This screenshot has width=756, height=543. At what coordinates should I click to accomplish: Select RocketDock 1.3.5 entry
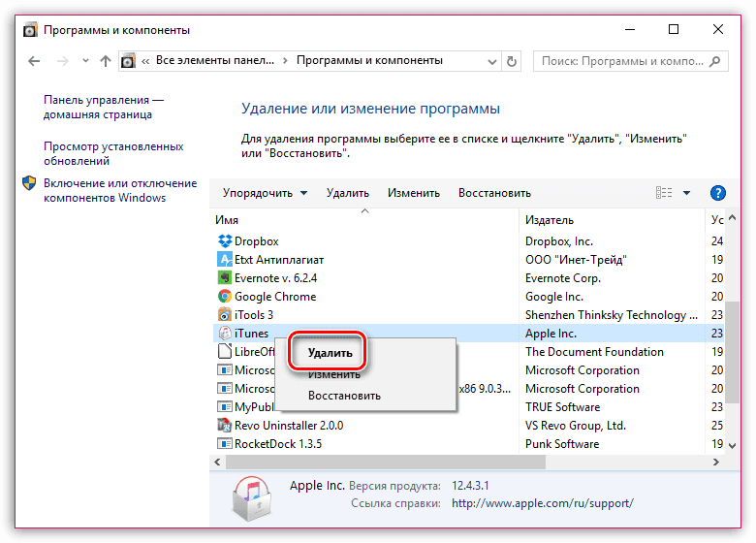click(x=278, y=444)
